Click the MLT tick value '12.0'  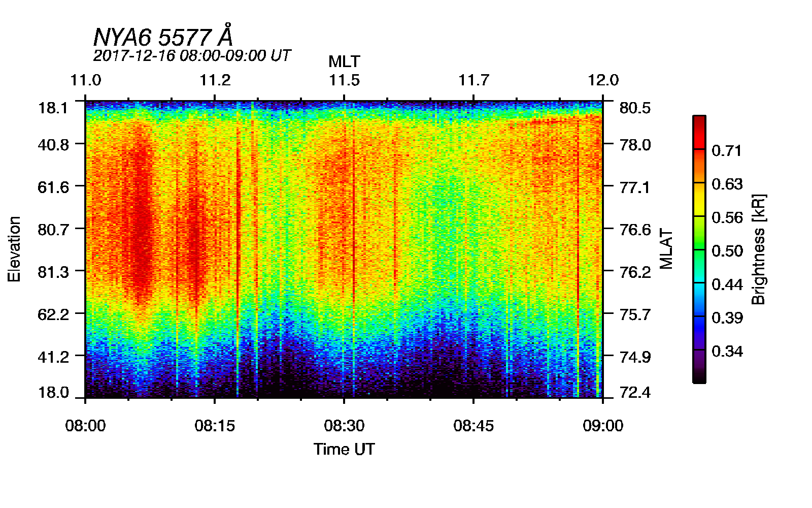tap(603, 80)
